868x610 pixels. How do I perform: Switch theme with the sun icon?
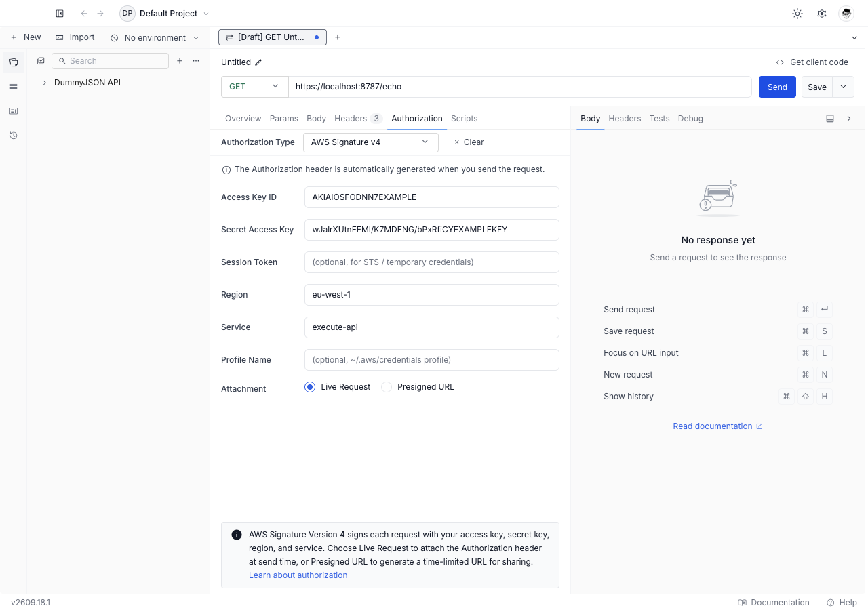click(x=797, y=14)
